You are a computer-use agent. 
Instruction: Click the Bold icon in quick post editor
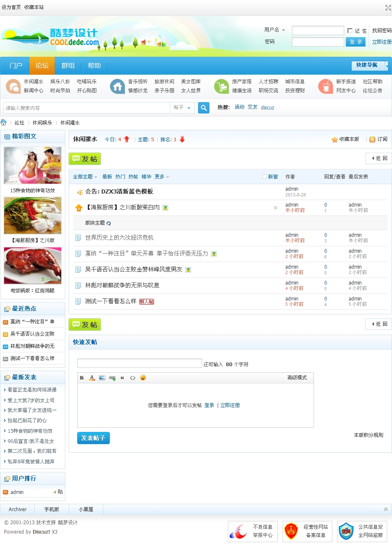click(x=82, y=378)
